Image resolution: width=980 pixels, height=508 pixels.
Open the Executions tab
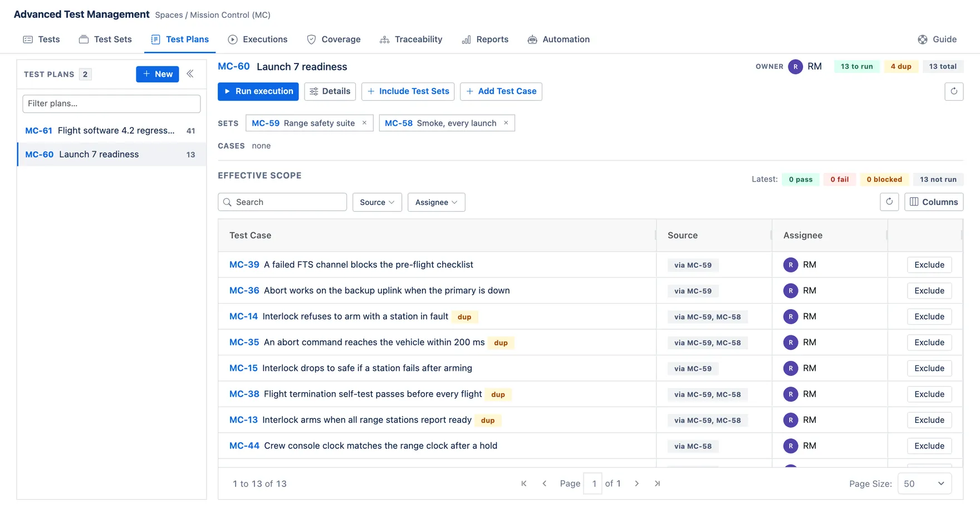point(258,40)
